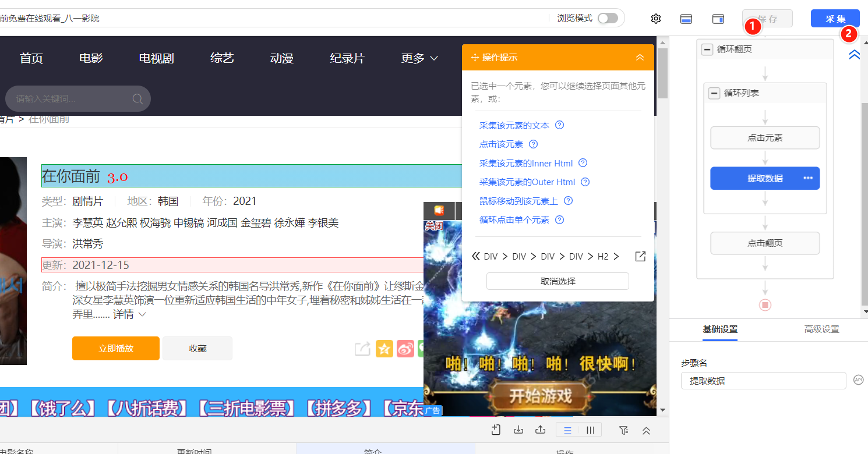Click the orange 立即播放 button
This screenshot has width=868, height=454.
116,349
